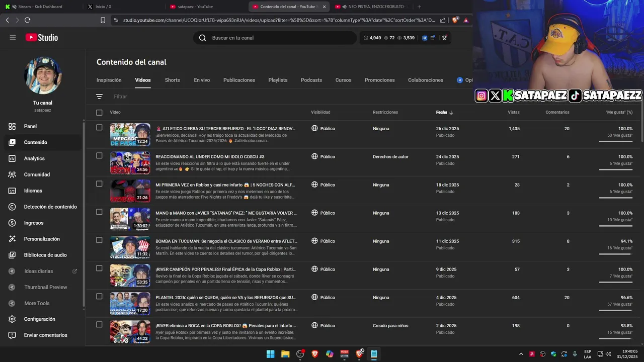Select the ATLETICO CIERRA SU TERCER REFUERZO video checkbox

coord(99,128)
